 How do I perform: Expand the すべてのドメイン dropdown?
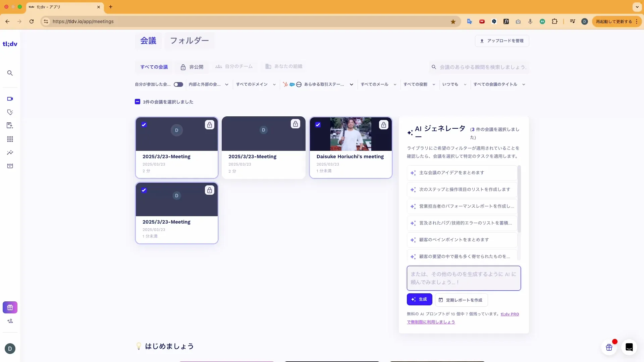tap(256, 84)
